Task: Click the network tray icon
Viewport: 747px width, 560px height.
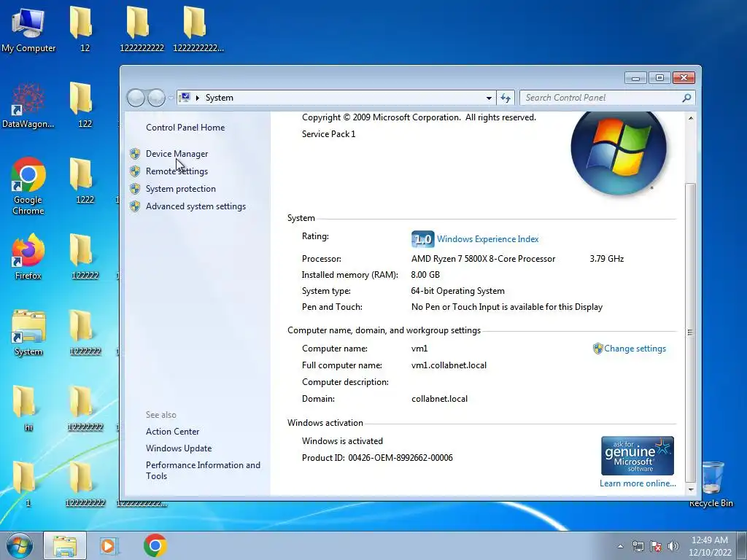Action: (638, 546)
